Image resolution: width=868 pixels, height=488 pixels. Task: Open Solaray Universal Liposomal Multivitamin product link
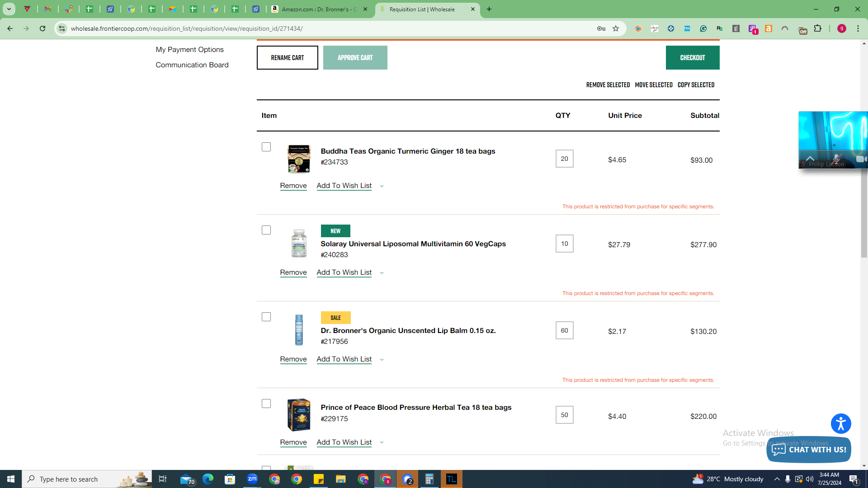[x=413, y=244]
